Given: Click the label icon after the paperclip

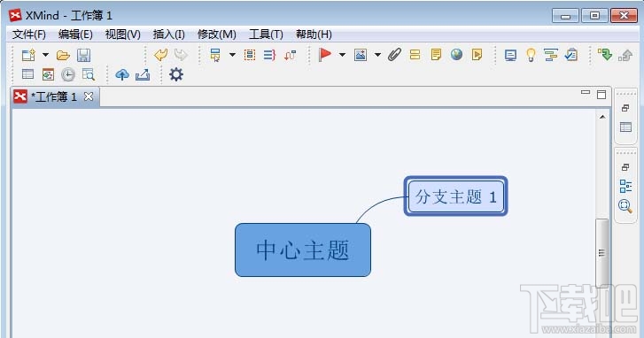Looking at the screenshot, I should click(415, 55).
